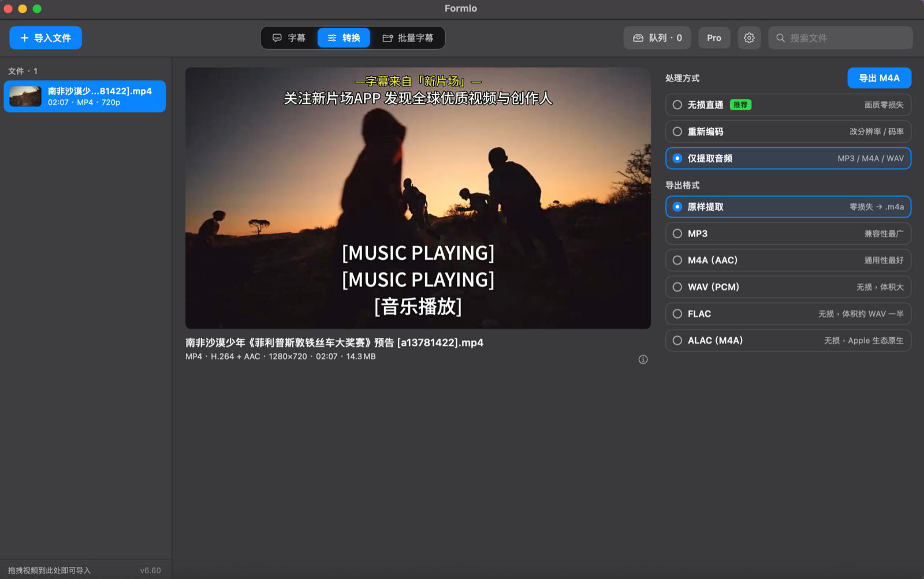924x579 pixels.
Task: Click the search magnifier icon
Action: [x=780, y=38]
